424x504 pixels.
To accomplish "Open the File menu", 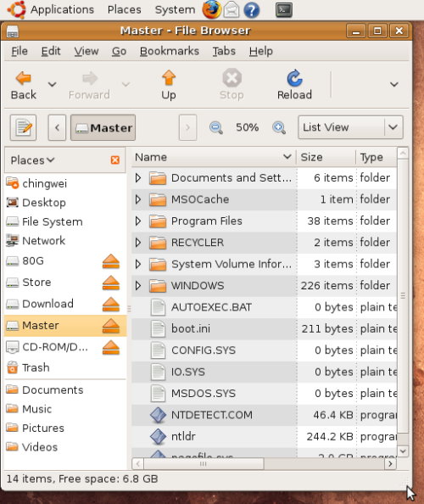I will (x=20, y=51).
